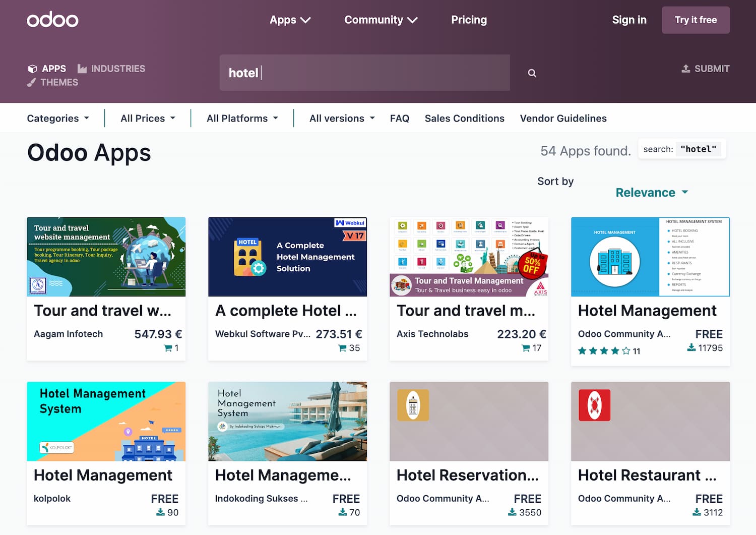Screen dimensions: 756x535
Task: Click Sign in
Action: (x=629, y=20)
